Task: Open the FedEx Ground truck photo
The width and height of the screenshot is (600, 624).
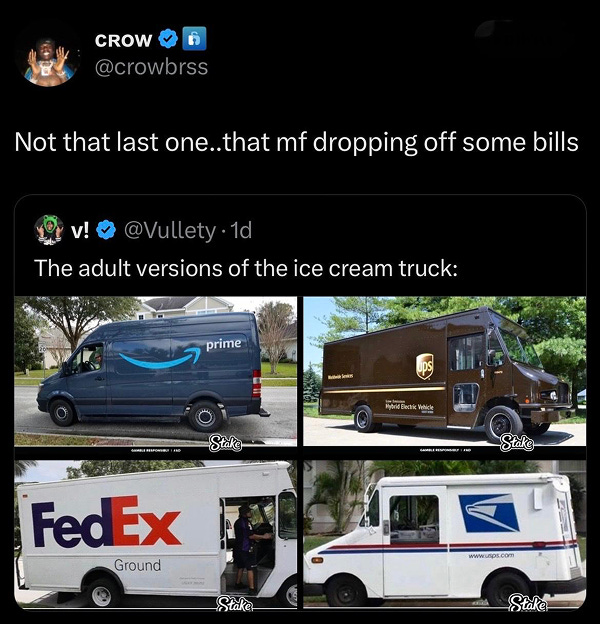Action: [x=156, y=534]
